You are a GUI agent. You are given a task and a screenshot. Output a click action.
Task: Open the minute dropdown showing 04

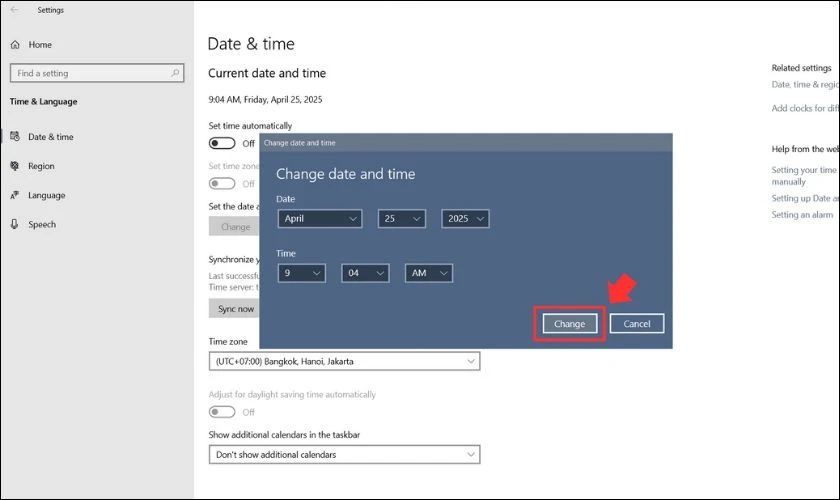pyautogui.click(x=365, y=273)
